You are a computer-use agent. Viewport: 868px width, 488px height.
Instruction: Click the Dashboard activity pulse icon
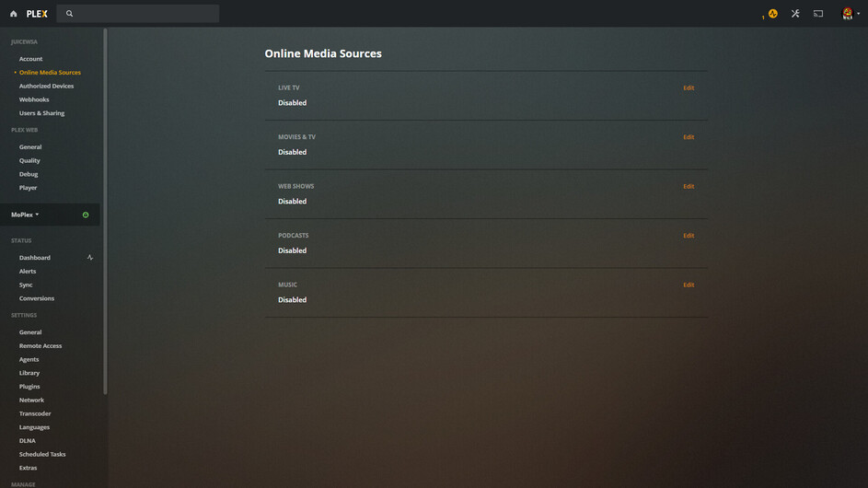[89, 258]
